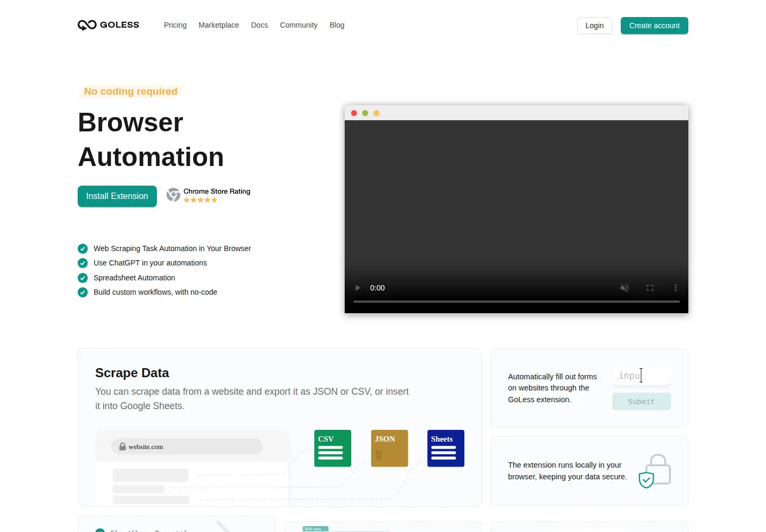Click the video progress bar
Image resolution: width=766 pixels, height=532 pixels.
click(517, 302)
